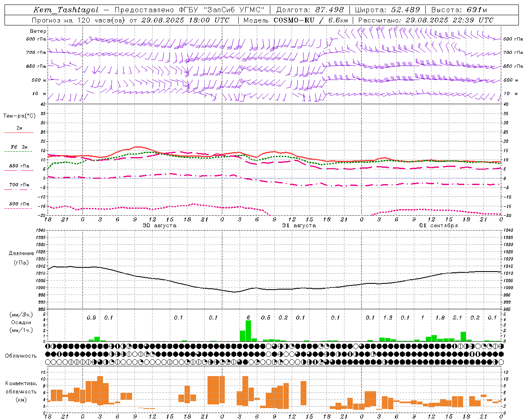Click the '(мм/3ч.)' precipitation unit label
Screen dimensions: 525x420
(x=21, y=315)
